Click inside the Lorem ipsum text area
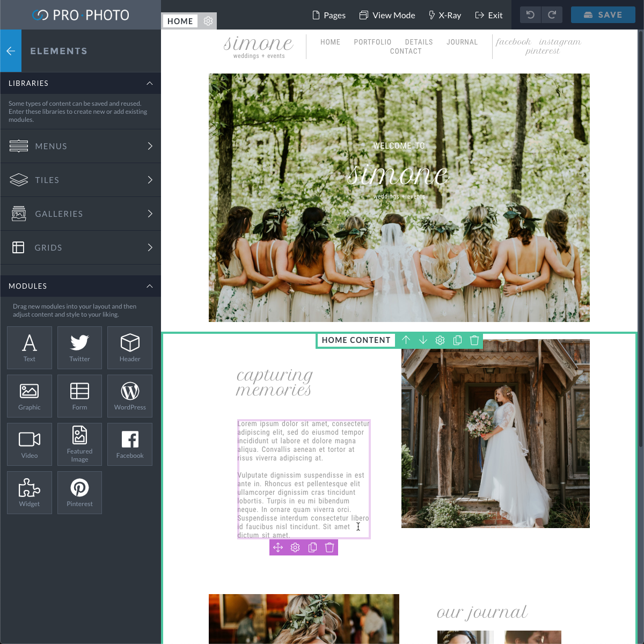 [303, 478]
